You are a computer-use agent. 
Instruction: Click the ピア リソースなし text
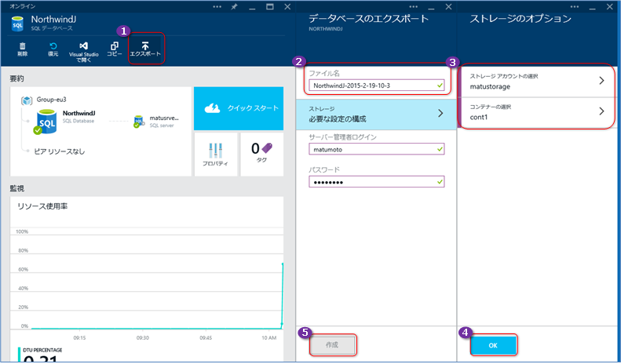coord(60,151)
